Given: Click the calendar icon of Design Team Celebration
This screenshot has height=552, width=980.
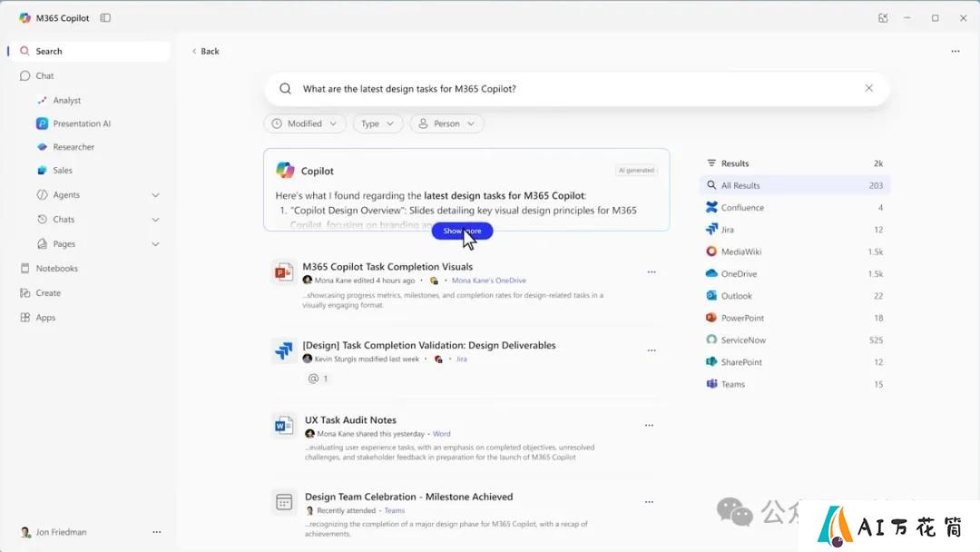Looking at the screenshot, I should click(x=284, y=502).
